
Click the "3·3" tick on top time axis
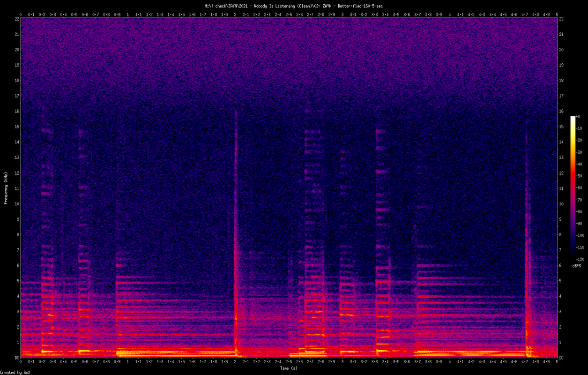375,15
